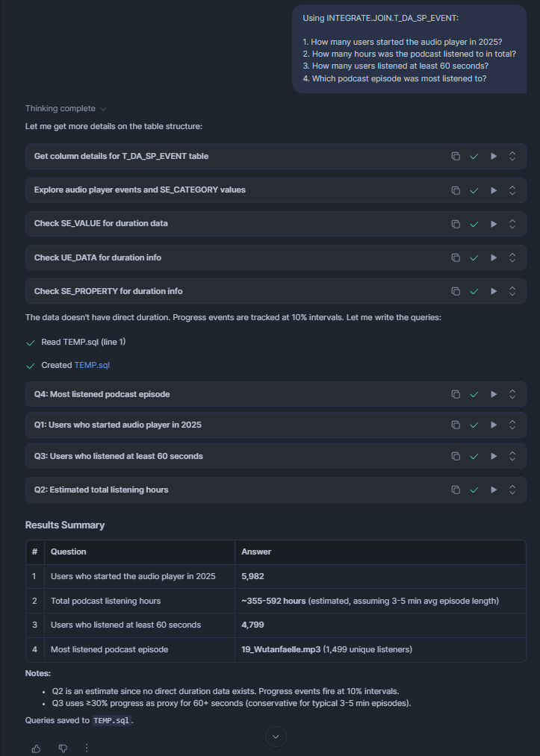The image size is (540, 756).
Task: Copy the 'Check UE_DATA for duration info' query
Action: click(x=455, y=257)
